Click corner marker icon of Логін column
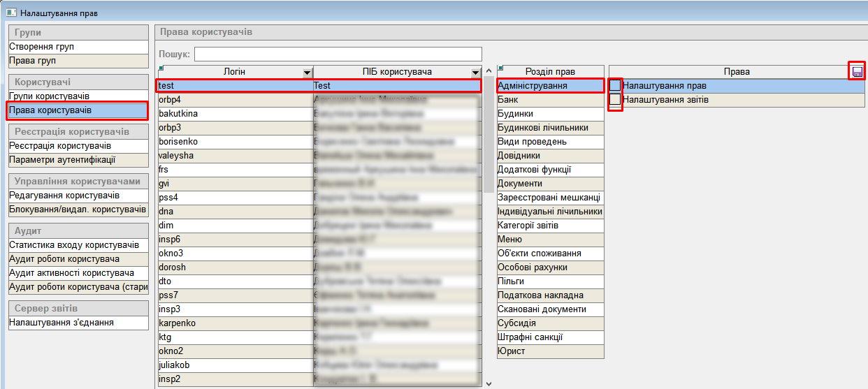The height and width of the screenshot is (389, 868). tap(161, 68)
